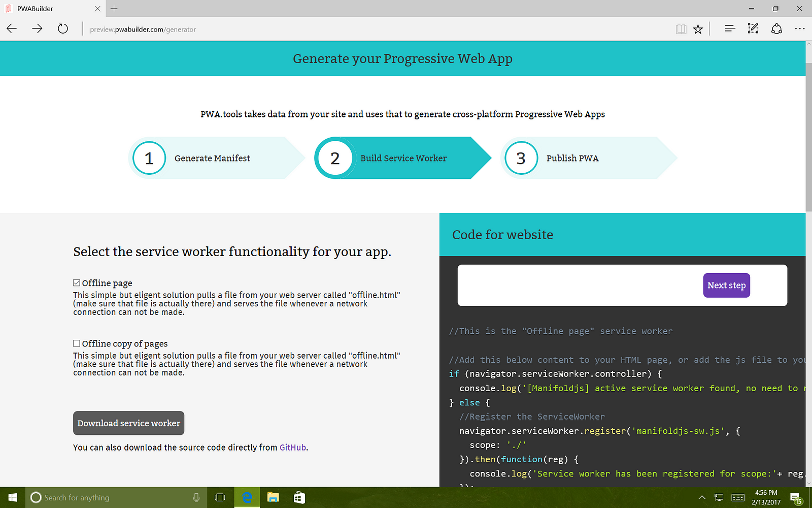Click Download service worker button
This screenshot has height=508, width=812.
tap(129, 423)
